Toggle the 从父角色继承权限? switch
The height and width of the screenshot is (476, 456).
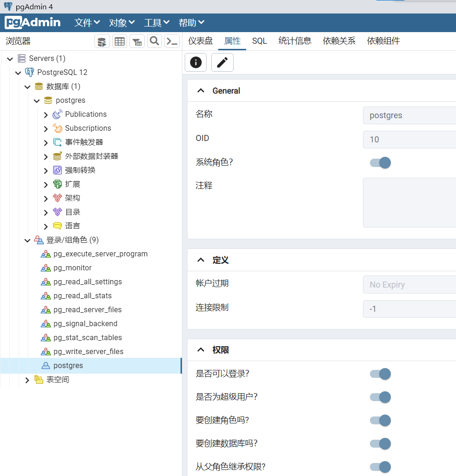[381, 467]
